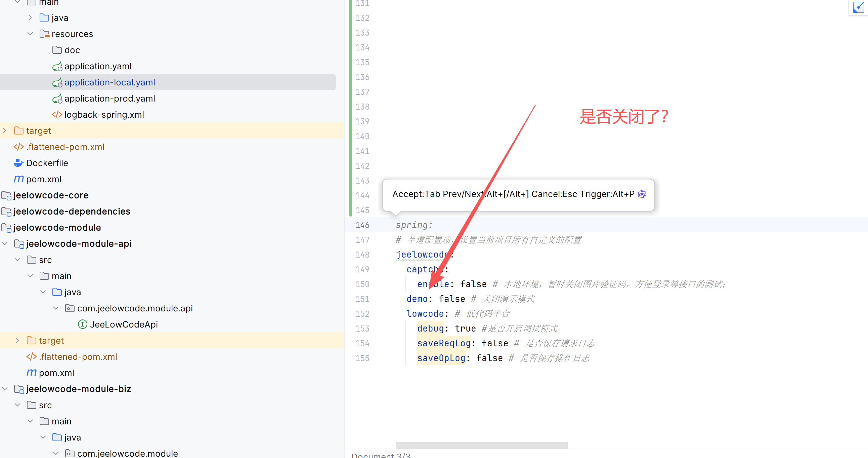Click the module folder icon beside jeelowcode-core
868x458 pixels.
6,195
